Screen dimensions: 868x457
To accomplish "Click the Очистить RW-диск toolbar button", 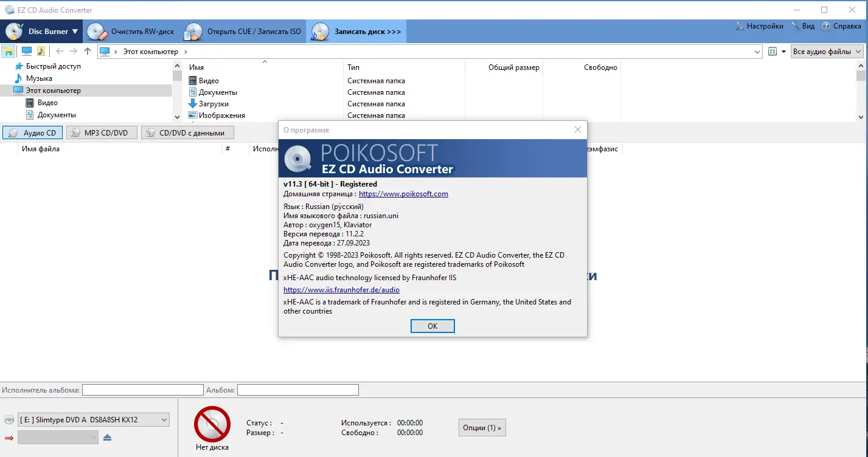I will coord(131,31).
